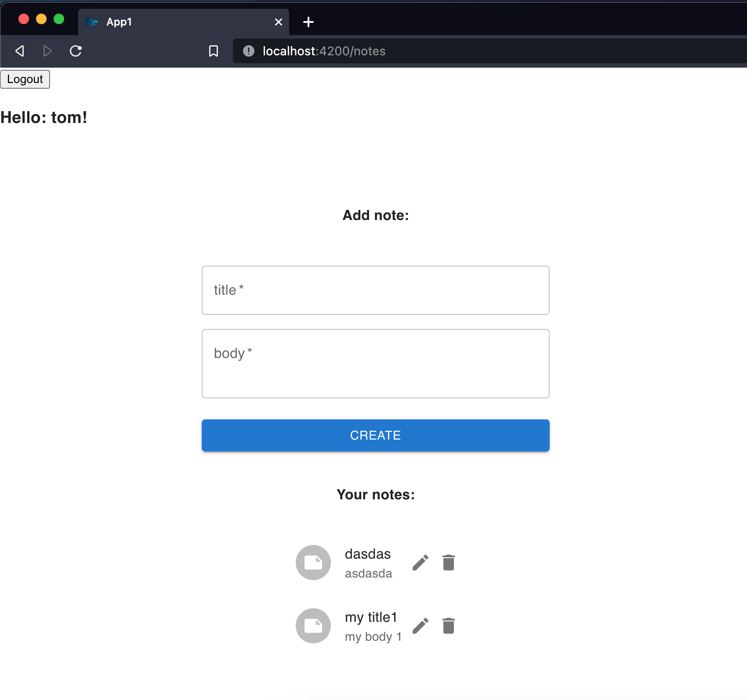
Task: Edit the dasdas note with pencil icon
Action: tap(421, 563)
